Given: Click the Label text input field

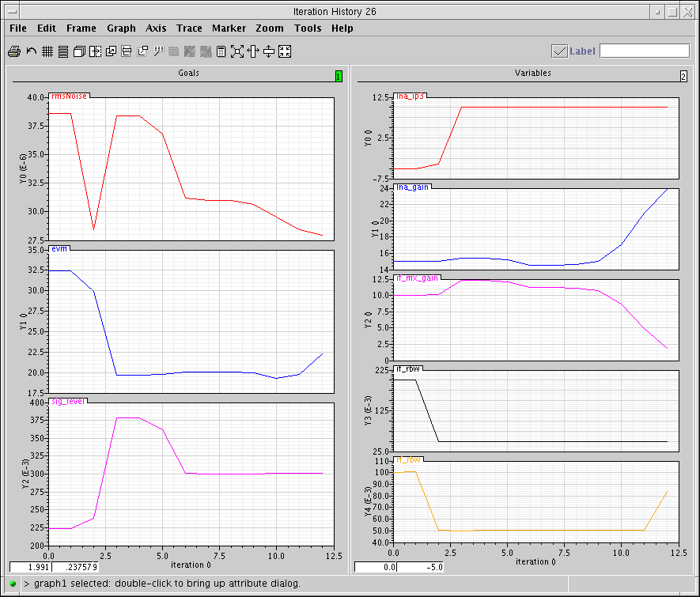Looking at the screenshot, I should coord(645,51).
